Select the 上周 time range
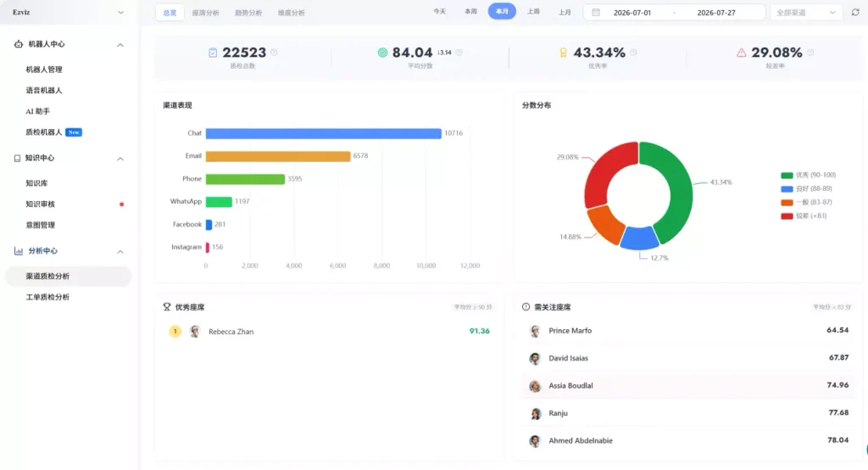868x470 pixels. [533, 11]
